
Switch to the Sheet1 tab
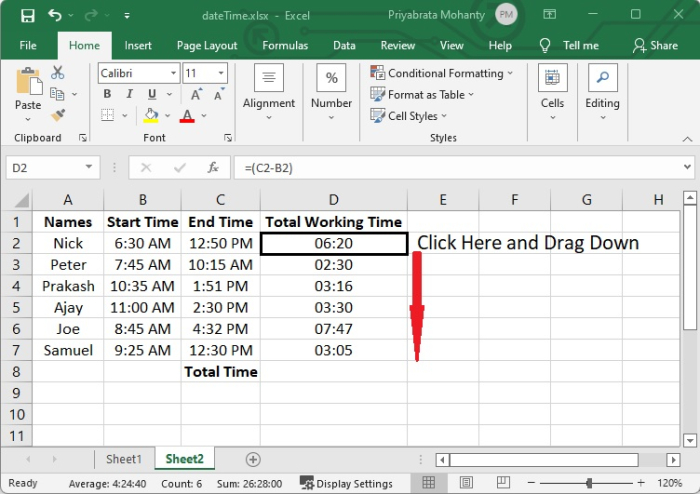tap(124, 459)
